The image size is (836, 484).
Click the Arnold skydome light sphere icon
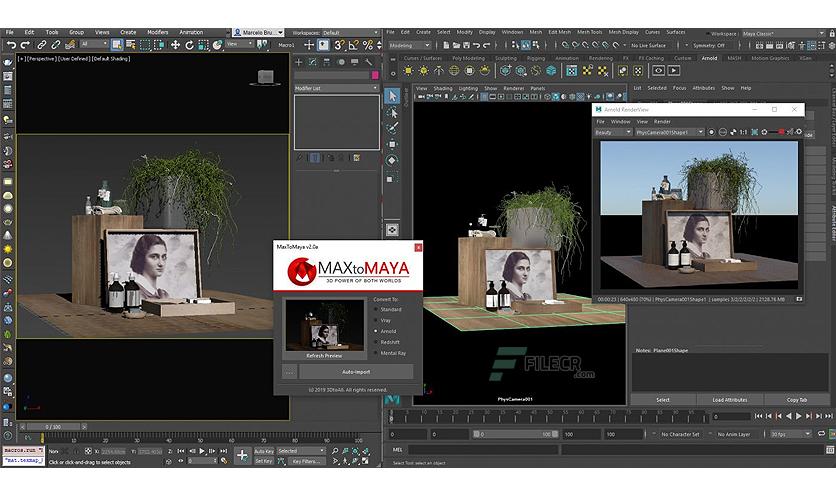click(454, 70)
